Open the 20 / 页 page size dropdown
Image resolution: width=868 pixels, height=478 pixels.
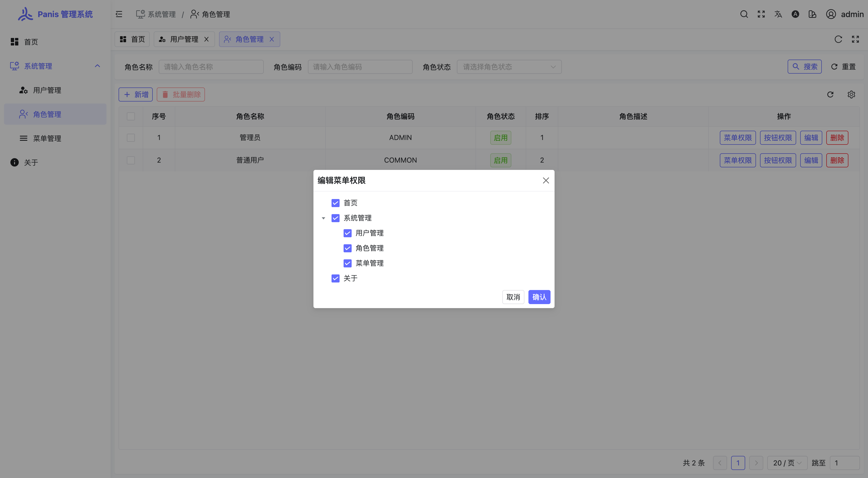[x=787, y=462]
